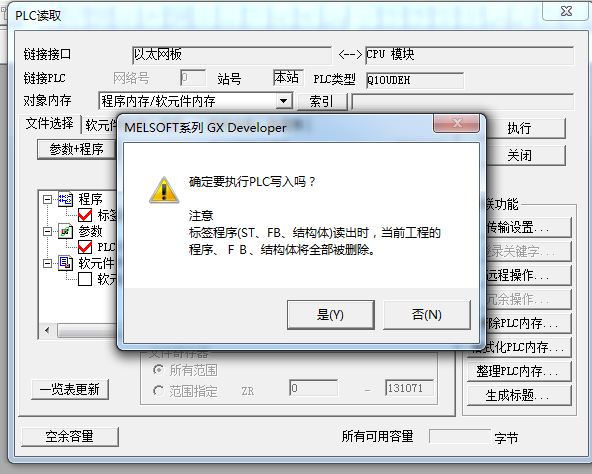The image size is (592, 474).
Task: Collapse the 程序 tree node
Action: (48, 199)
